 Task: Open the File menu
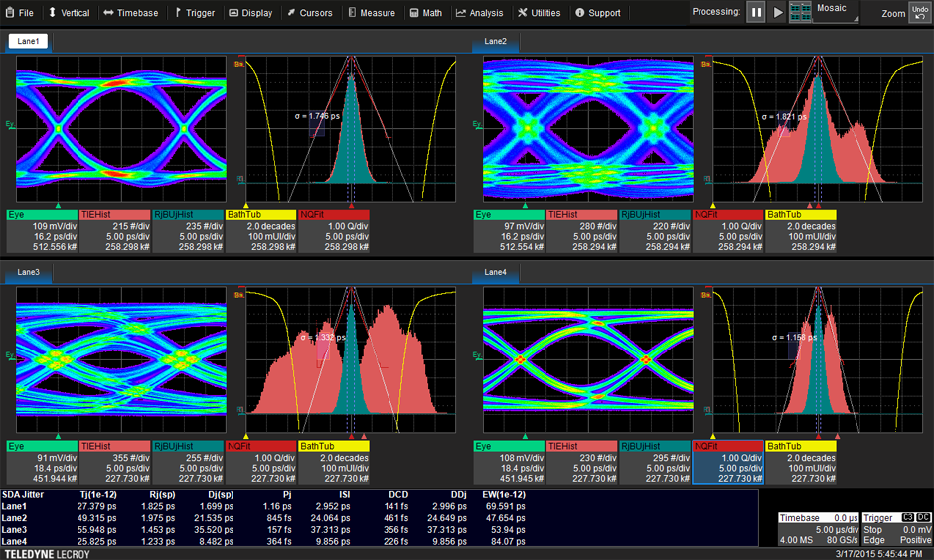click(19, 13)
